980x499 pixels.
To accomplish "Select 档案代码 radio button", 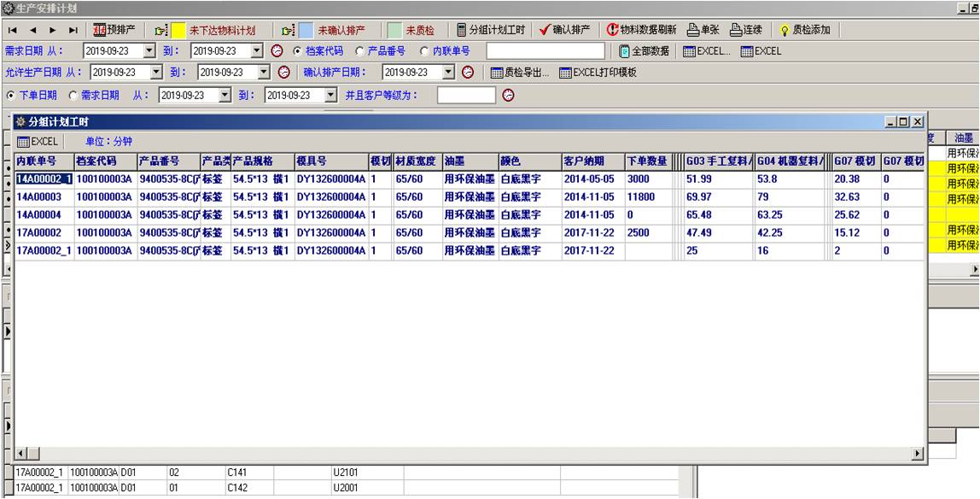I will tap(297, 51).
